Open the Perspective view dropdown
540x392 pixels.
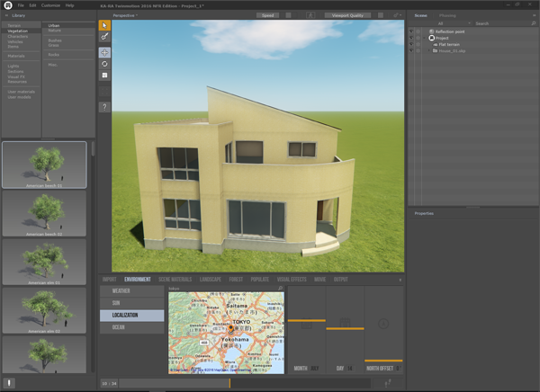(125, 15)
